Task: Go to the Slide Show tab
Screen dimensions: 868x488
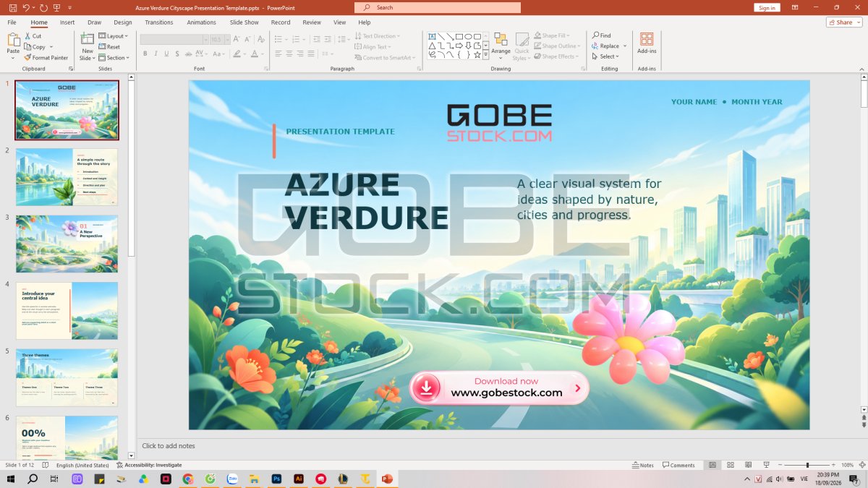Action: (x=244, y=22)
